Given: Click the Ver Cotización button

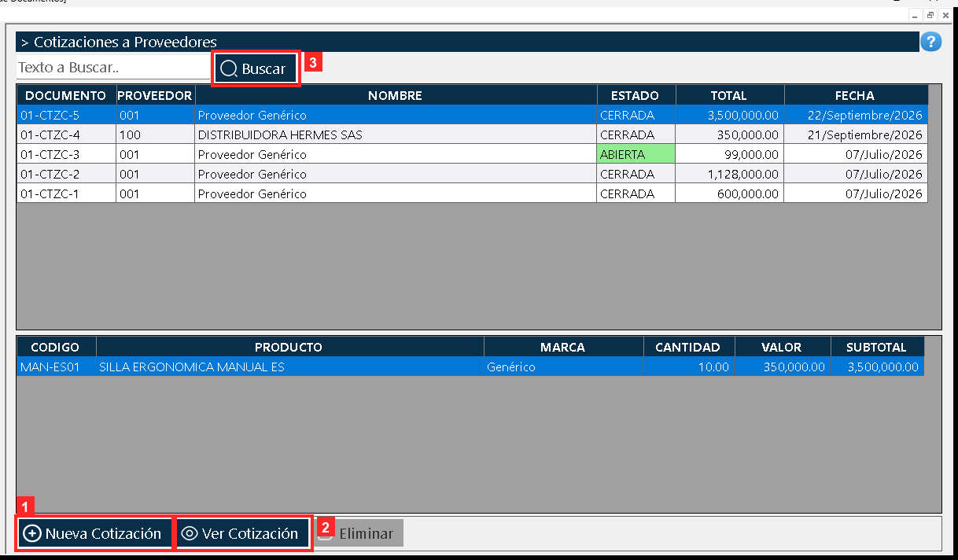Looking at the screenshot, I should coord(241,533).
